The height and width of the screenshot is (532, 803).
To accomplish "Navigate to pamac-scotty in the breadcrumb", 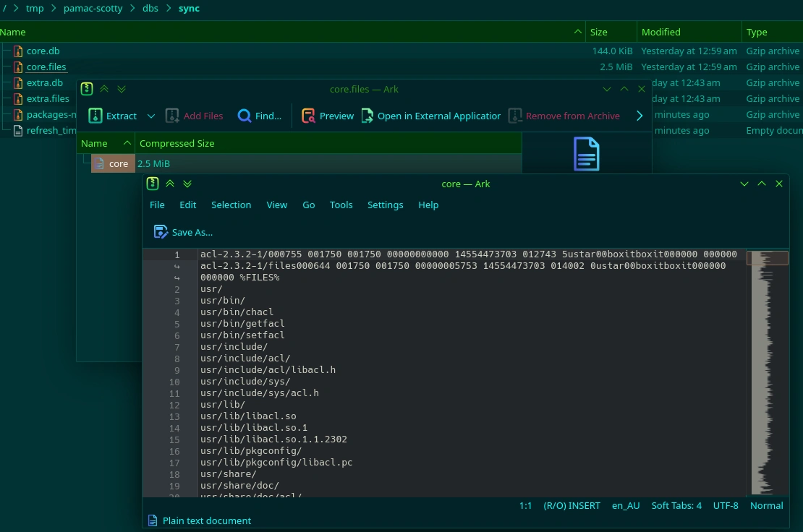I will pos(93,9).
